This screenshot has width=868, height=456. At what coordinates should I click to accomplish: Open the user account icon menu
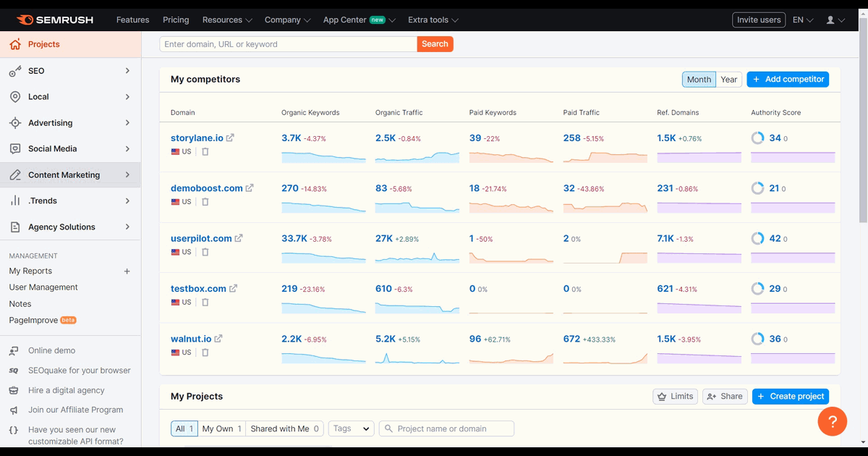(835, 20)
